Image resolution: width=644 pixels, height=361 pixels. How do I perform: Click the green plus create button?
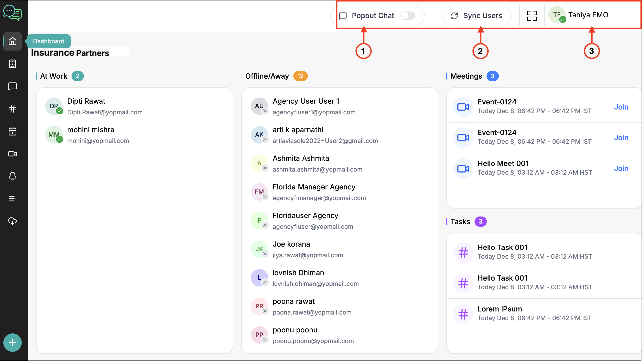click(x=12, y=343)
